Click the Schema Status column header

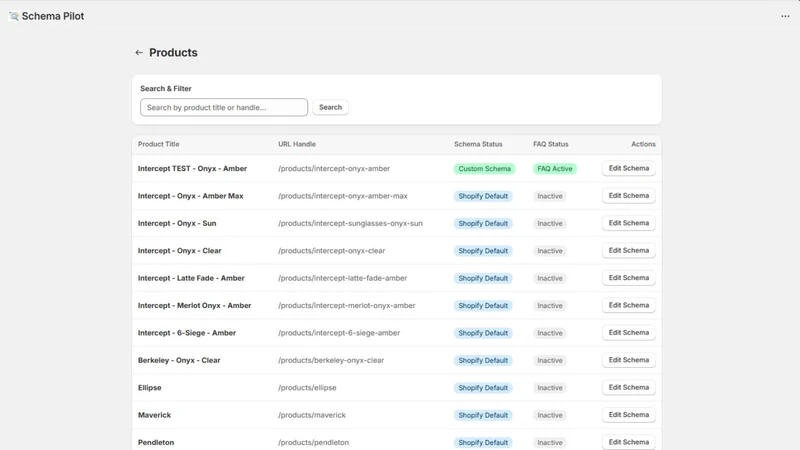[x=478, y=144]
